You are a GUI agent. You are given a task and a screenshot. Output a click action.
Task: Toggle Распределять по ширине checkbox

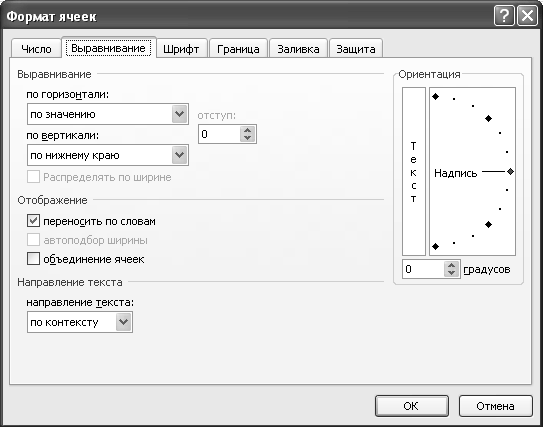(x=33, y=177)
